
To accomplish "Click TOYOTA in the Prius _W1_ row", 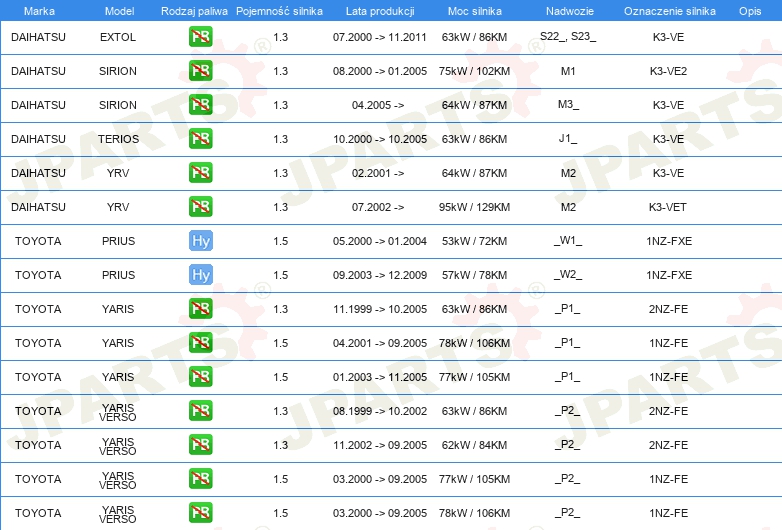I will pos(38,241).
